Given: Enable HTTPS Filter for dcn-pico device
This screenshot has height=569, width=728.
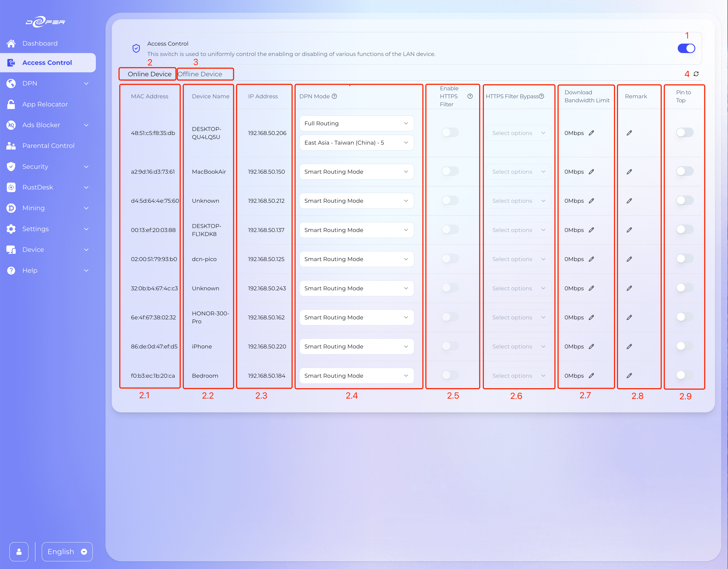Looking at the screenshot, I should coord(450,259).
